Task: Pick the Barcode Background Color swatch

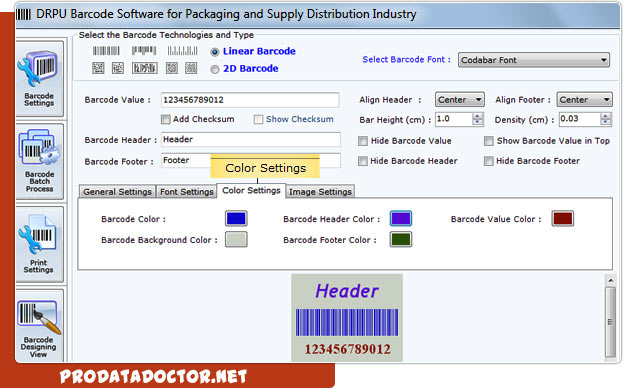Action: pos(236,239)
